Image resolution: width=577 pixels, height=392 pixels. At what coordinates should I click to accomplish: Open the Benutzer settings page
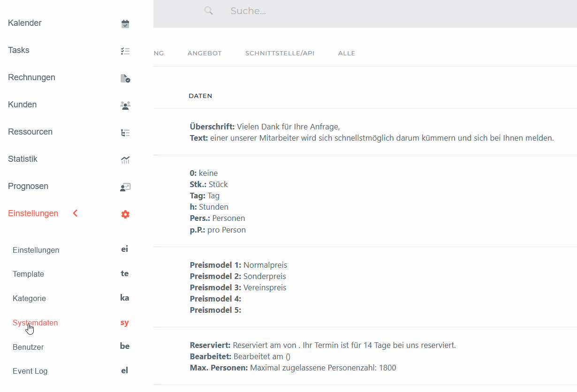28,347
